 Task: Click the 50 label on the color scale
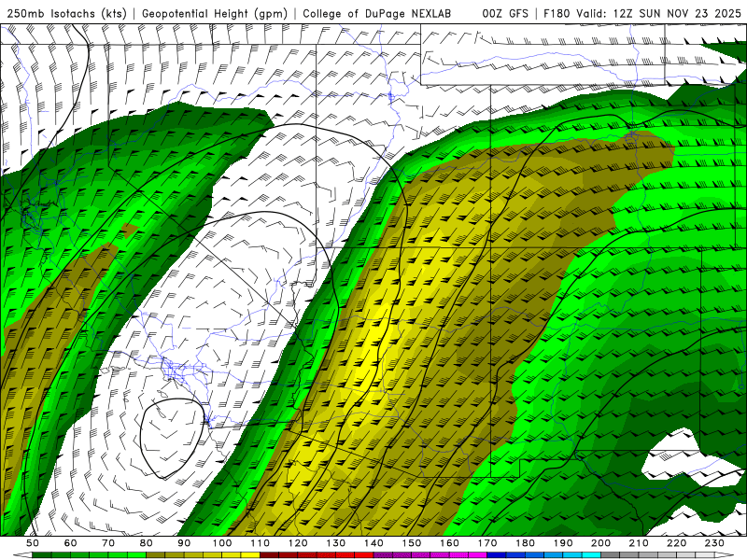33,543
